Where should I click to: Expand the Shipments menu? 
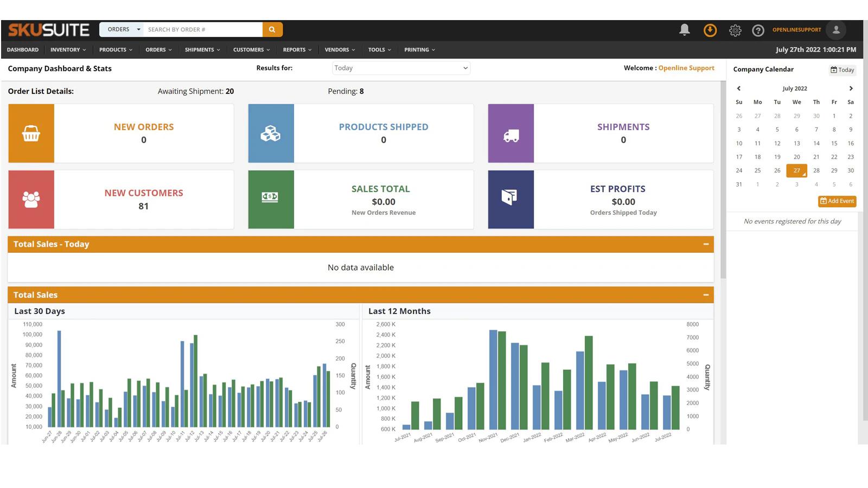[202, 50]
